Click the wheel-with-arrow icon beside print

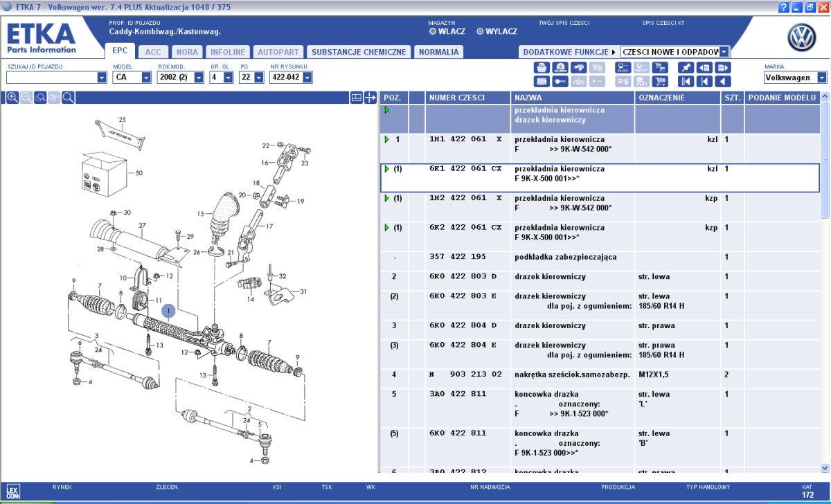560,68
